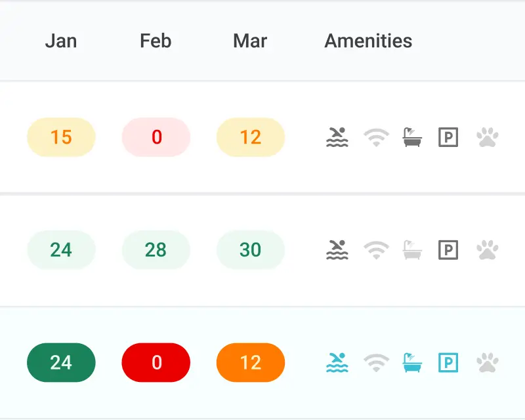This screenshot has width=525, height=420.
Task: Click the Jan column header
Action: click(61, 41)
